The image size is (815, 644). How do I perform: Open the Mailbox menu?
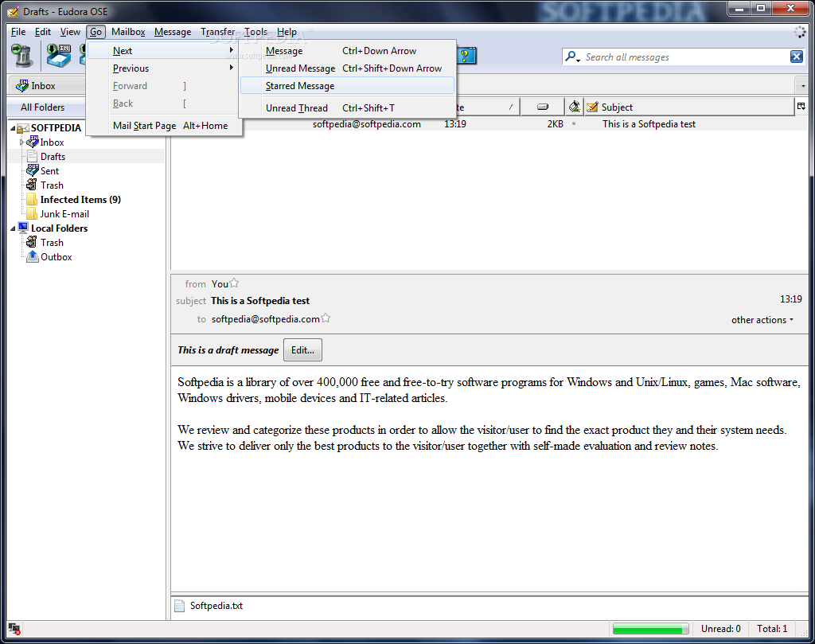click(x=128, y=32)
